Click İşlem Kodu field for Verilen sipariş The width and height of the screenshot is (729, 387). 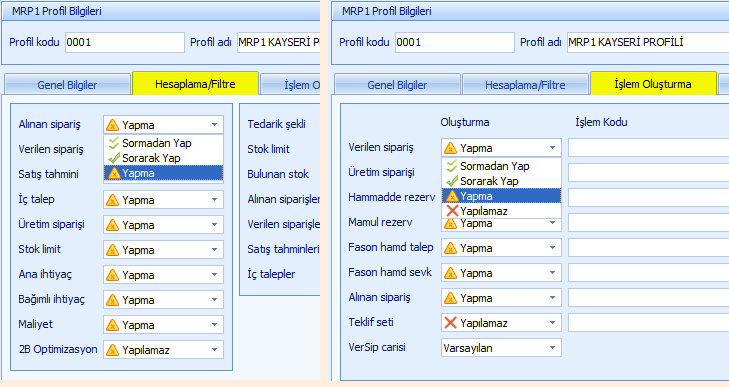(648, 148)
